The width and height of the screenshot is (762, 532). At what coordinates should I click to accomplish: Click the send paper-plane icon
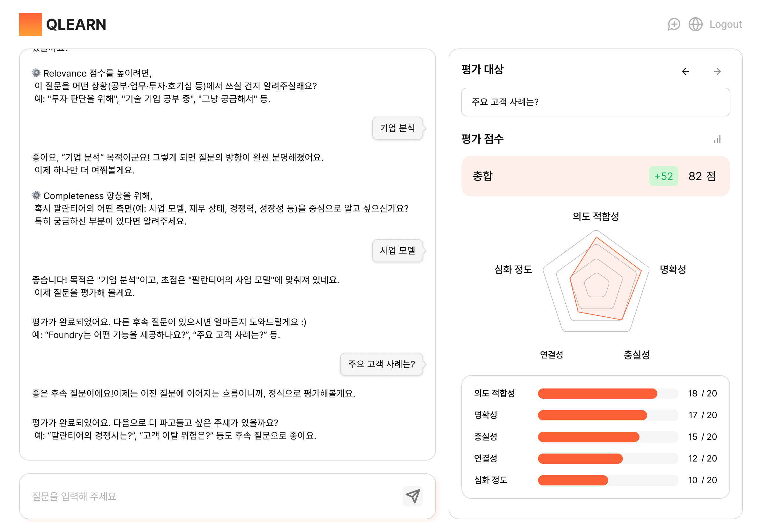413,496
